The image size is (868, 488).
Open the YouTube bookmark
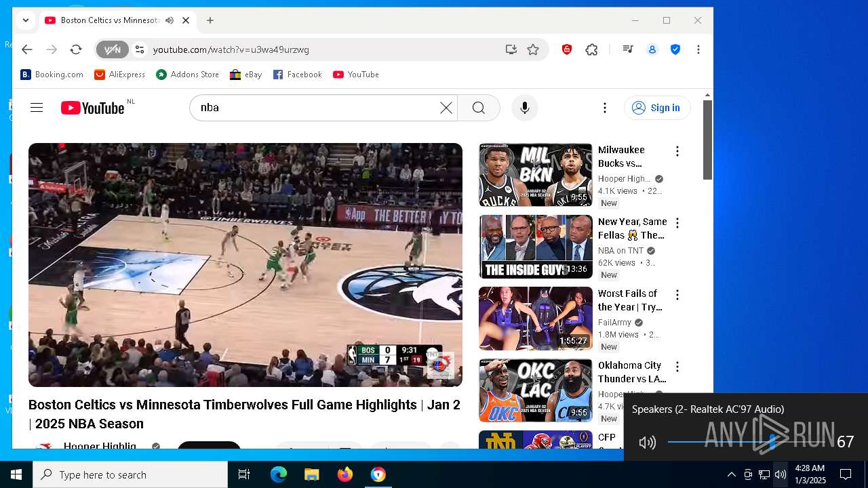pyautogui.click(x=356, y=75)
